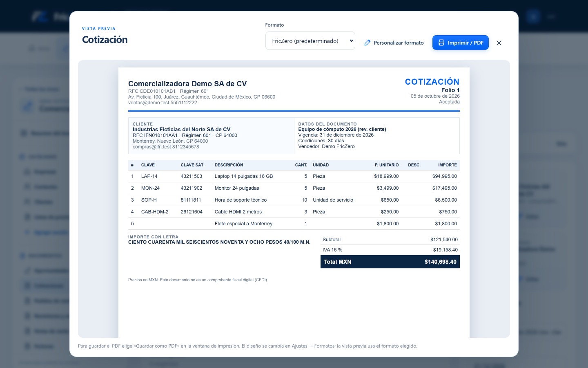Click unit price $18,999.00
The height and width of the screenshot is (368, 588).
(386, 176)
